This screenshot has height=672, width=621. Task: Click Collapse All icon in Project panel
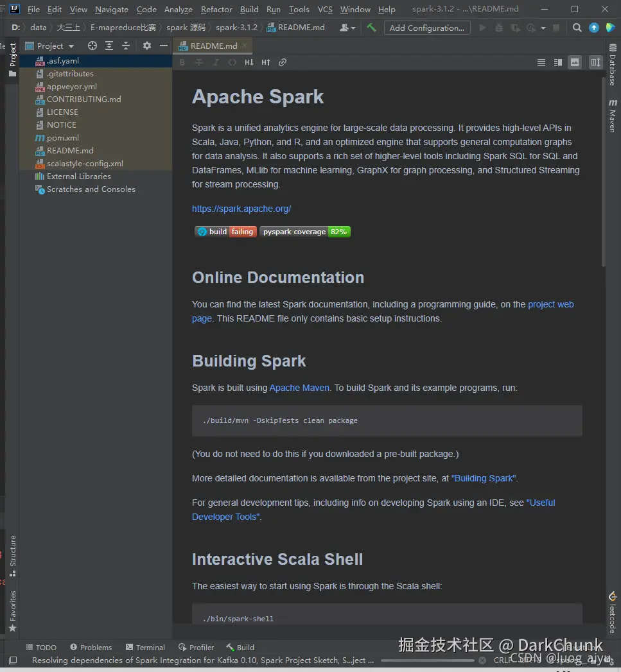[x=126, y=46]
